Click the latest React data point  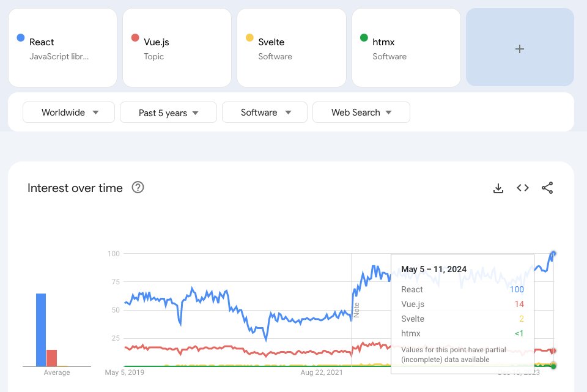pyautogui.click(x=553, y=253)
